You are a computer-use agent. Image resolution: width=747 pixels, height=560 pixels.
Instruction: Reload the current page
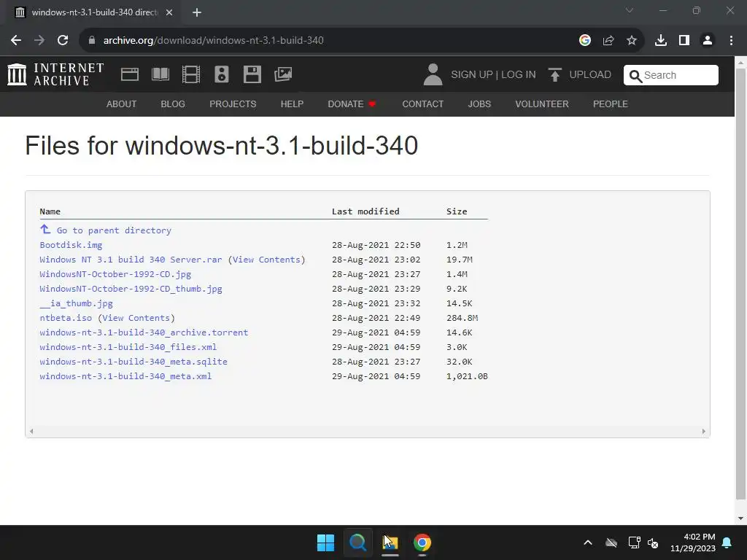click(63, 40)
